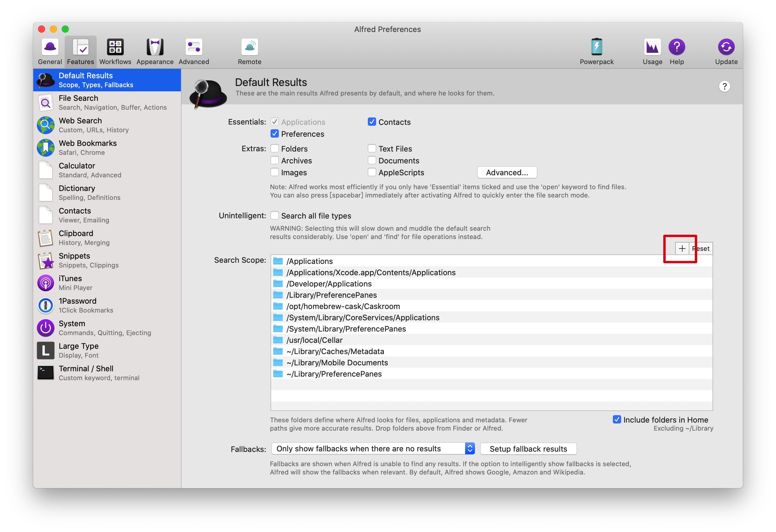Open the Contacts feature in the sidebar
The height and width of the screenshot is (532, 776).
107,215
